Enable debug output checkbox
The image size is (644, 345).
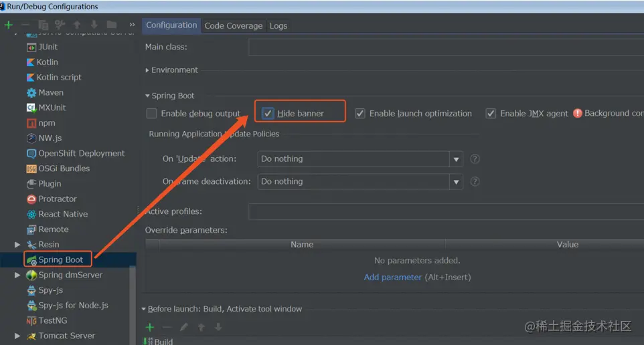pos(151,113)
